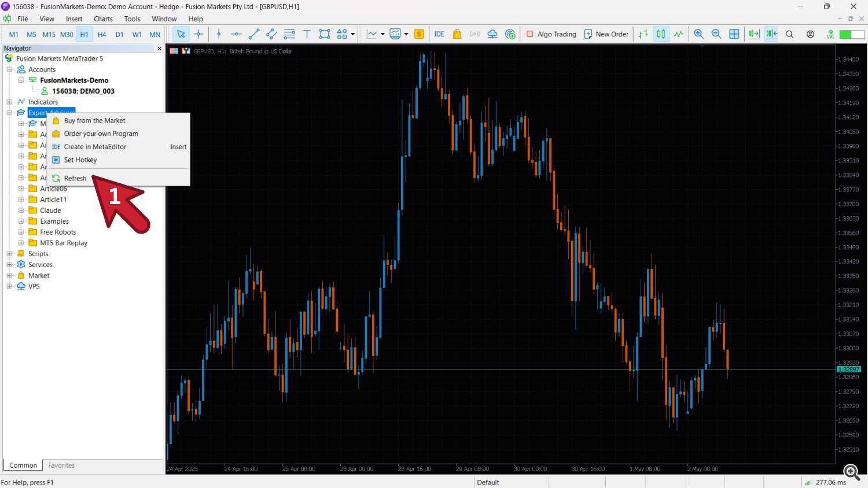
Task: Click the New Order button
Action: click(x=606, y=34)
